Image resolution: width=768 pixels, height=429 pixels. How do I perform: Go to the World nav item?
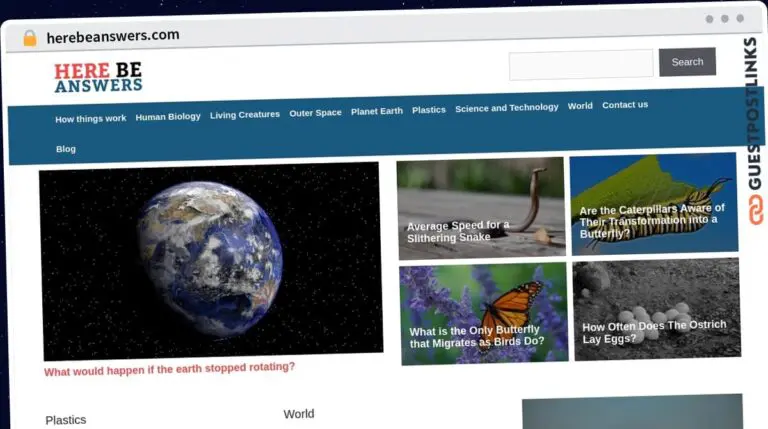click(580, 106)
